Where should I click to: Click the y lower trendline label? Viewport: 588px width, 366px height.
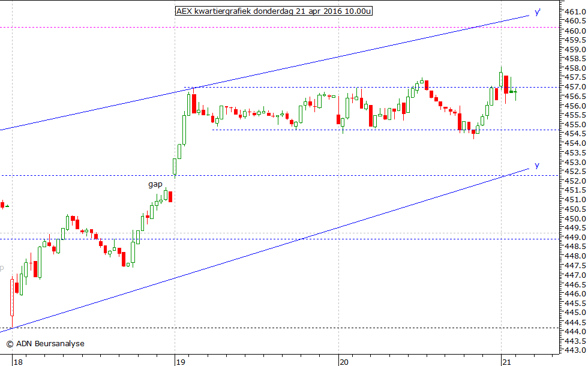[537, 166]
